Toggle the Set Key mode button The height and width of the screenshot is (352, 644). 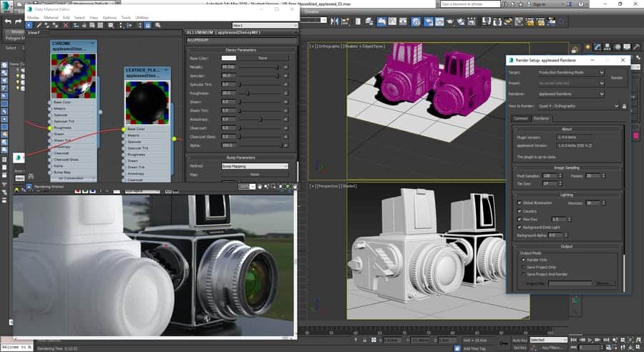[x=519, y=348]
